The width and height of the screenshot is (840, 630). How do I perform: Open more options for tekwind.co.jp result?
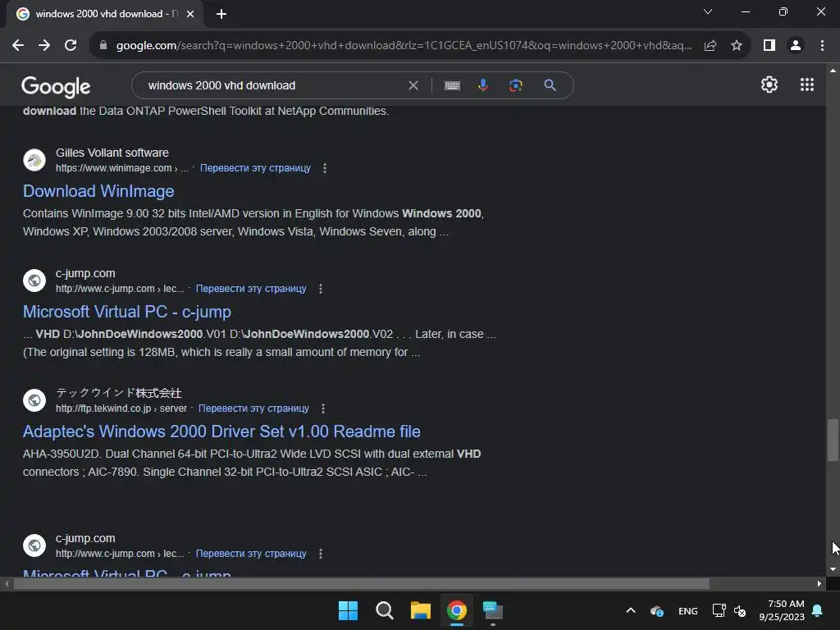(323, 409)
